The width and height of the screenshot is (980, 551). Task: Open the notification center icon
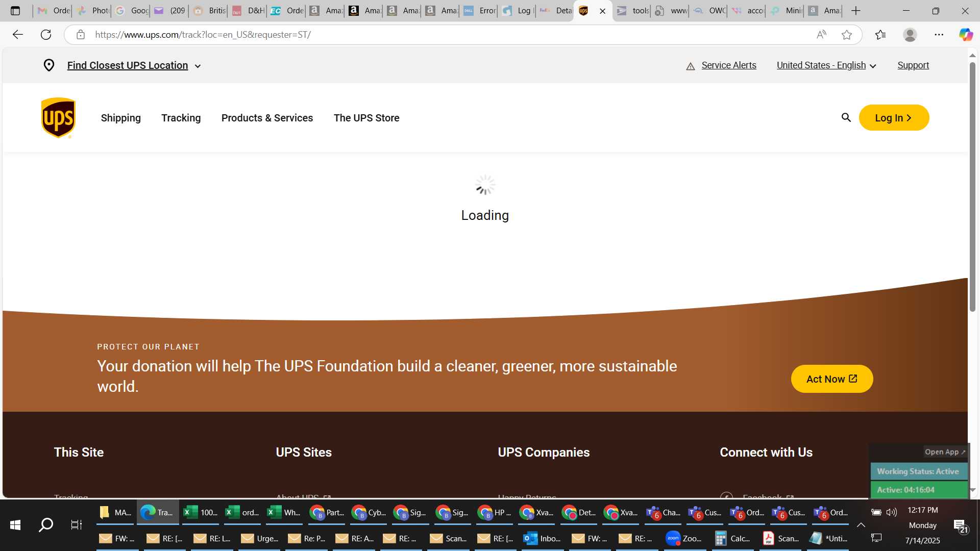click(x=960, y=525)
